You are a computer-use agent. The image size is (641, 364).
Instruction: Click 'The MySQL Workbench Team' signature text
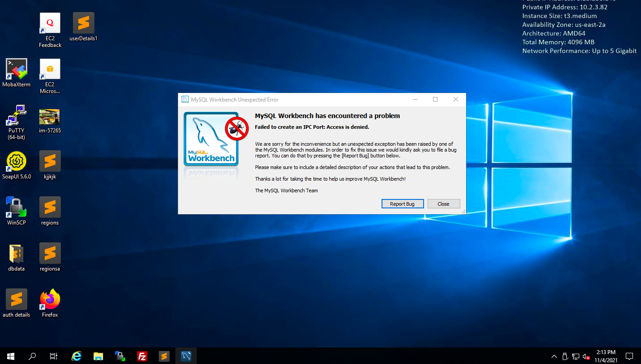click(x=286, y=190)
